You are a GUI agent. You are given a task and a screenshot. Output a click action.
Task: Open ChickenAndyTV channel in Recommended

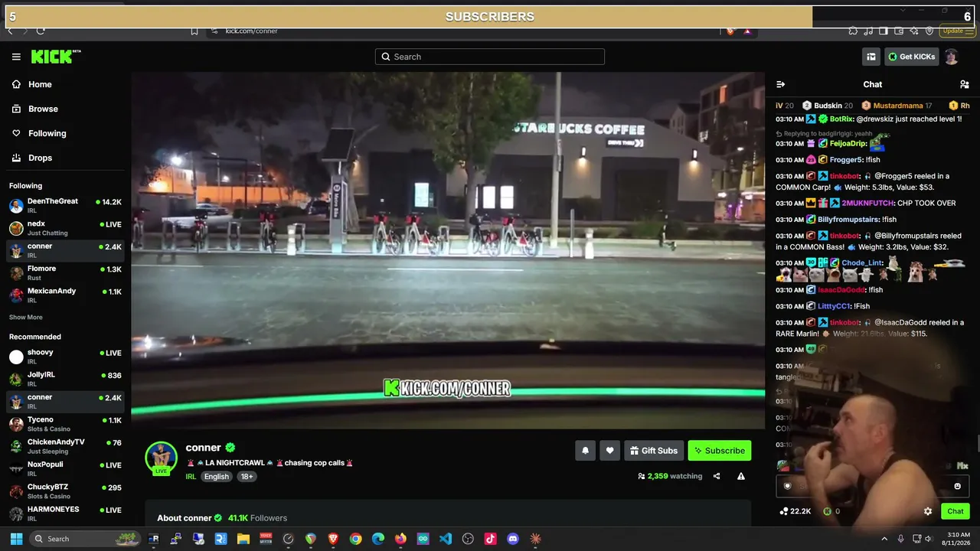tap(64, 446)
